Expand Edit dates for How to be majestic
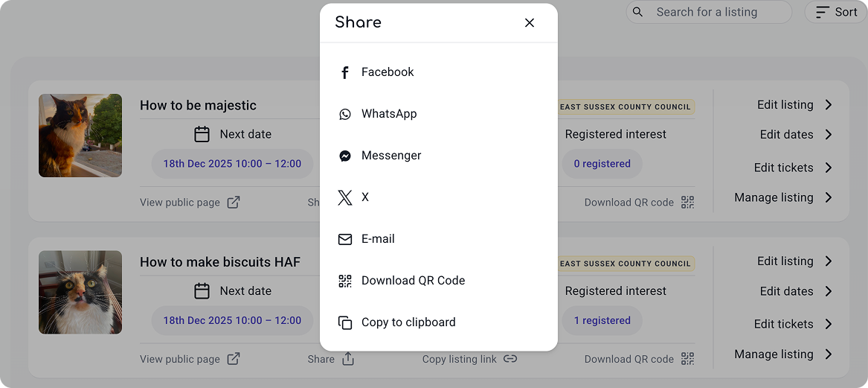Screen dimensions: 868x388 (796, 135)
